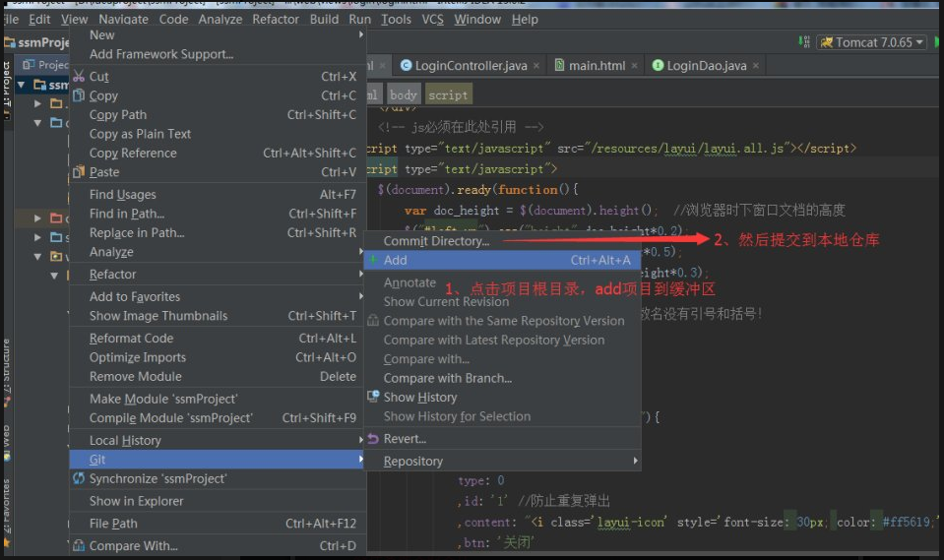This screenshot has height=560, width=944.
Task: Open the Analyze menu in menu bar
Action: tap(220, 20)
